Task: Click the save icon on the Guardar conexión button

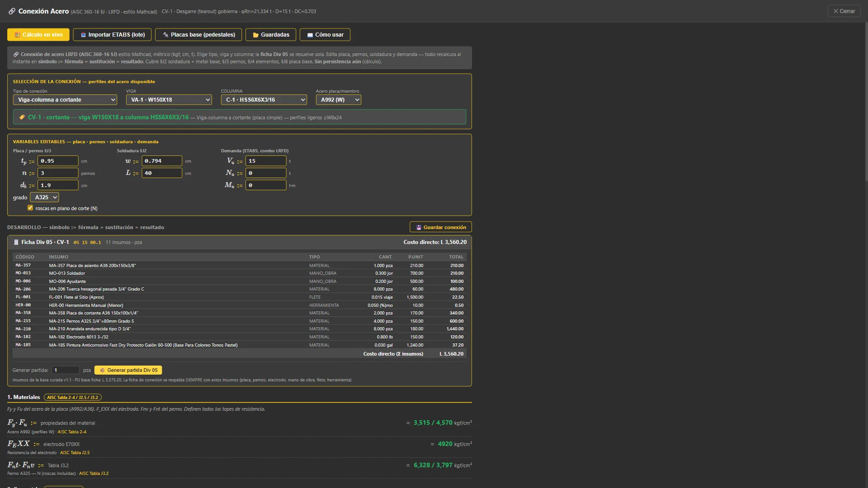Action: pos(419,227)
